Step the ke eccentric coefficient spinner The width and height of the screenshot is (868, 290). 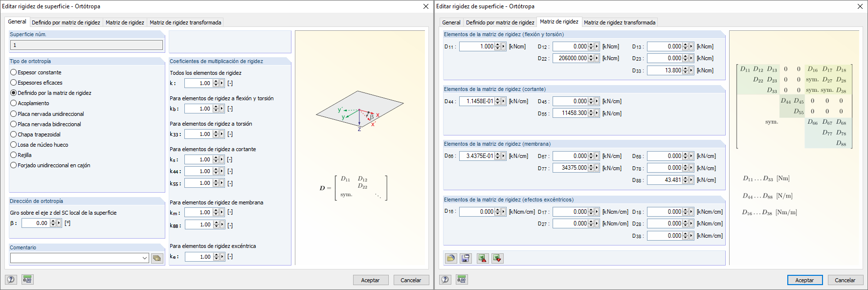216,257
